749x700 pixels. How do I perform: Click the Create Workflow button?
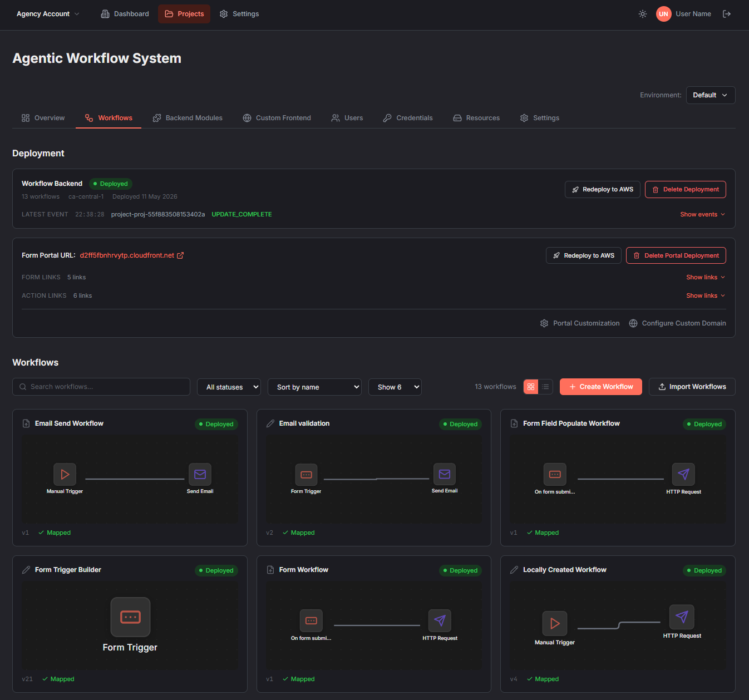point(601,387)
